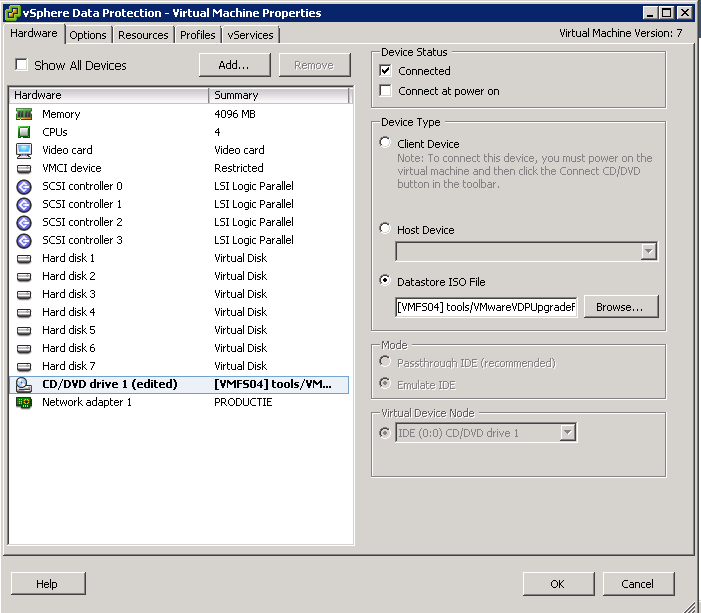Select the Hard disk 4 label
Viewport: 701px width, 613px height.
[68, 312]
